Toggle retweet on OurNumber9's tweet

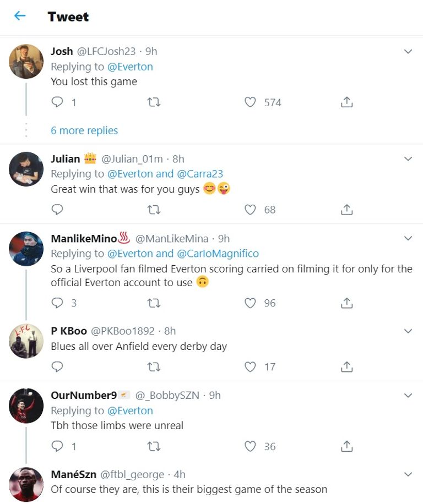point(154,447)
